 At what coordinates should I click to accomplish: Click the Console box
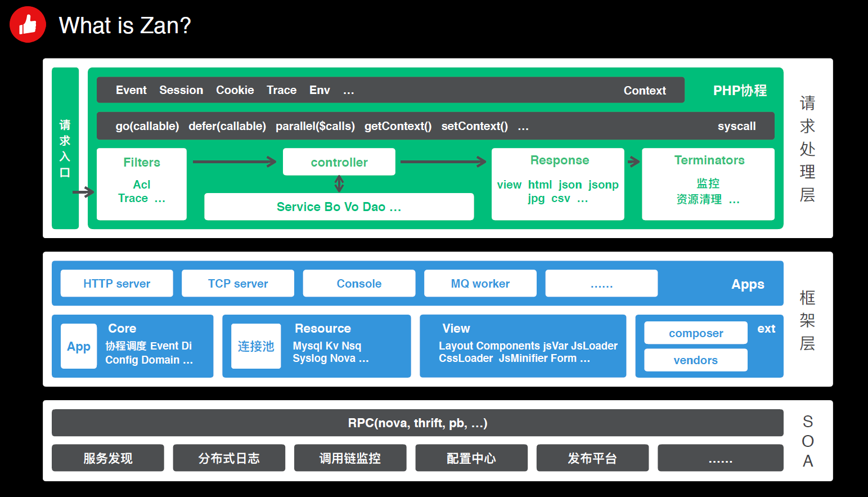click(x=359, y=284)
